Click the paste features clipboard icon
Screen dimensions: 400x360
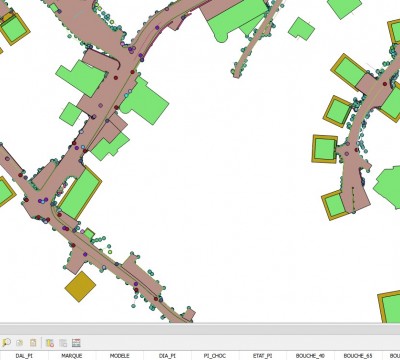coord(33,342)
